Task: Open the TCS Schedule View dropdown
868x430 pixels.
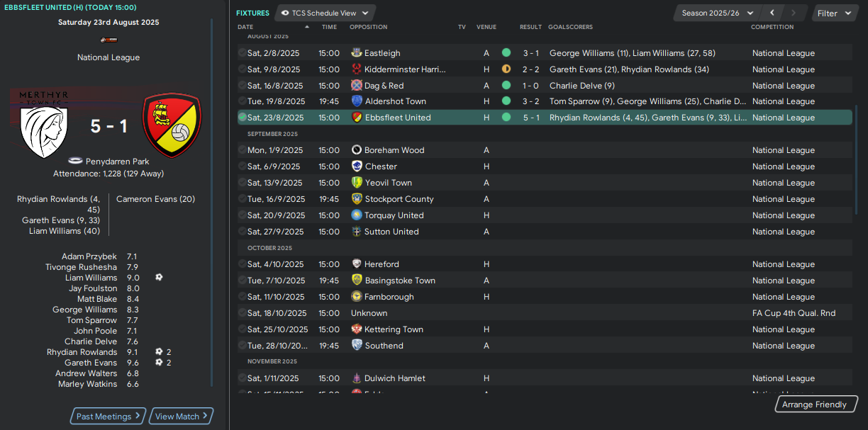Action: coord(325,13)
